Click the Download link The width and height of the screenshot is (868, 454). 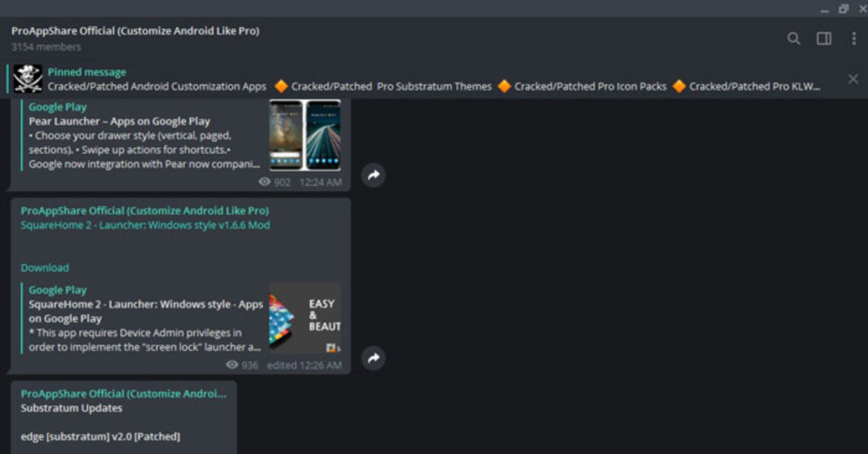45,268
